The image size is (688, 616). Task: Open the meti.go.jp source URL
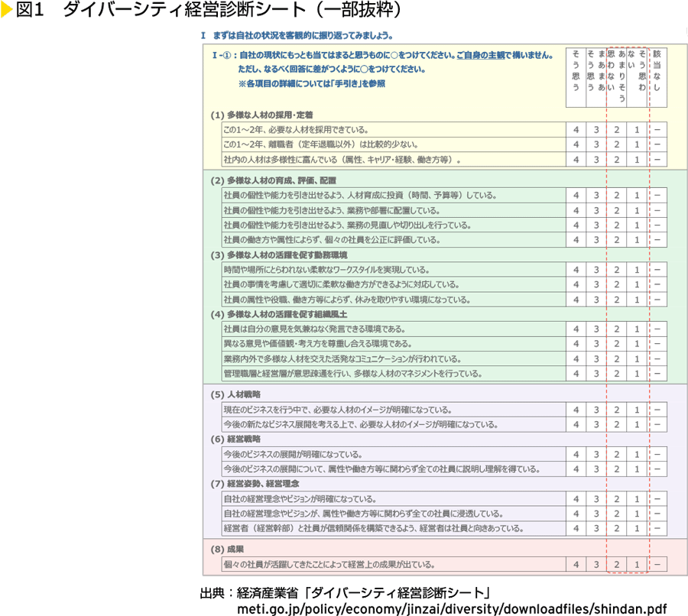click(452, 607)
